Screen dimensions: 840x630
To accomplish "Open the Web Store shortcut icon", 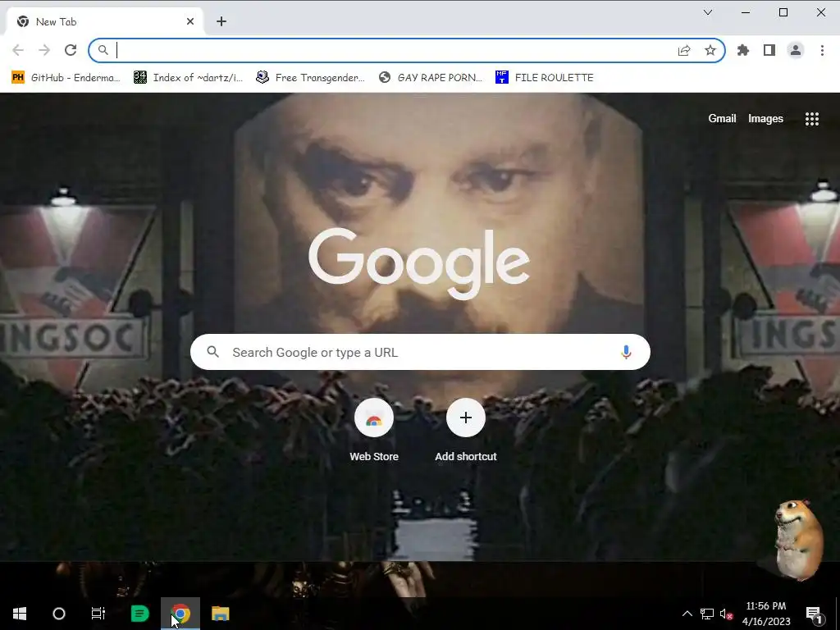I will coord(374,418).
